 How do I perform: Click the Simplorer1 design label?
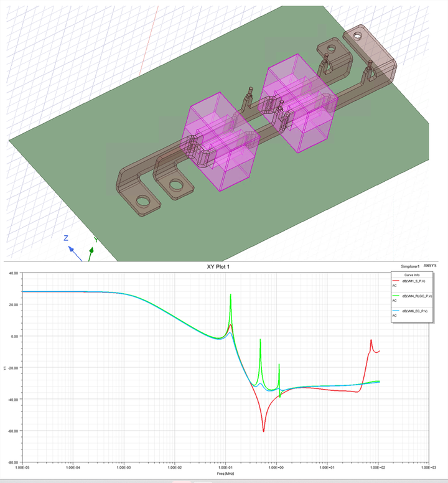[410, 266]
